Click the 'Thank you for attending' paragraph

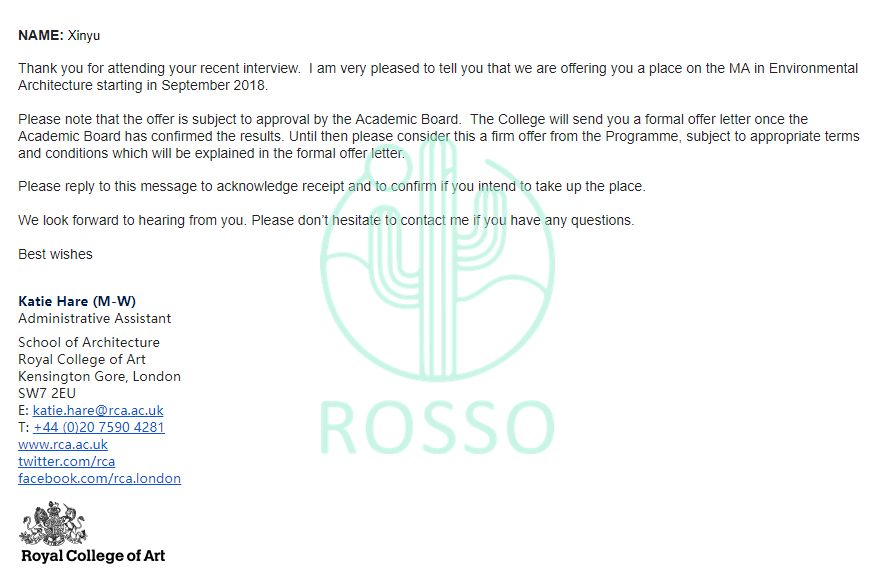tap(438, 77)
